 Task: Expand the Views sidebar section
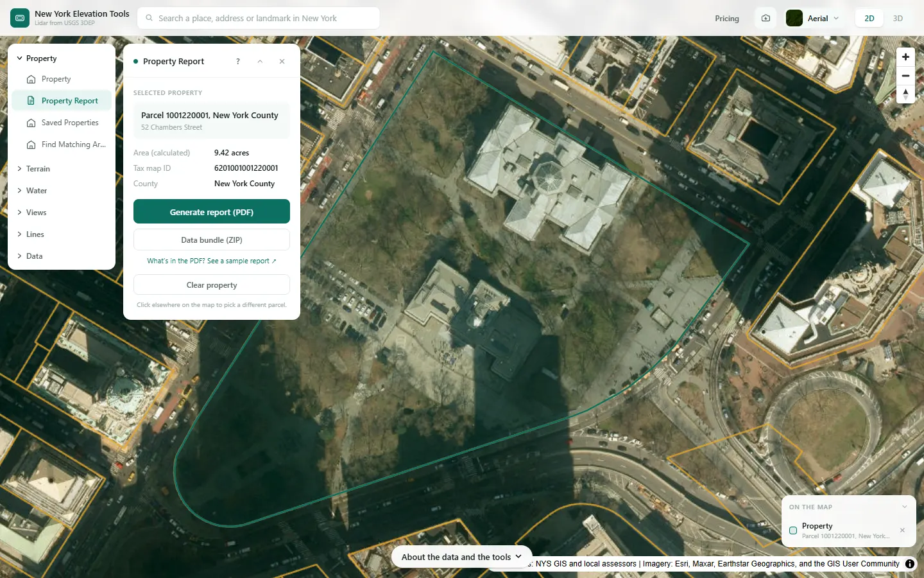point(62,213)
